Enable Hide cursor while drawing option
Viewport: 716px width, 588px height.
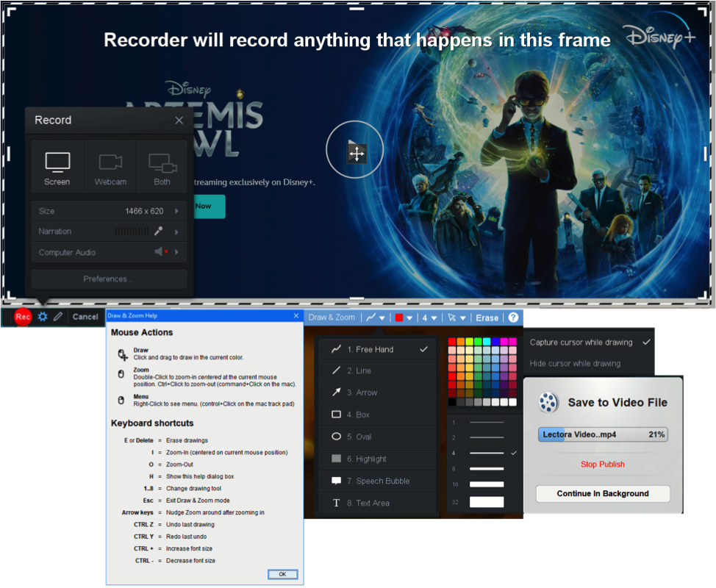click(575, 363)
